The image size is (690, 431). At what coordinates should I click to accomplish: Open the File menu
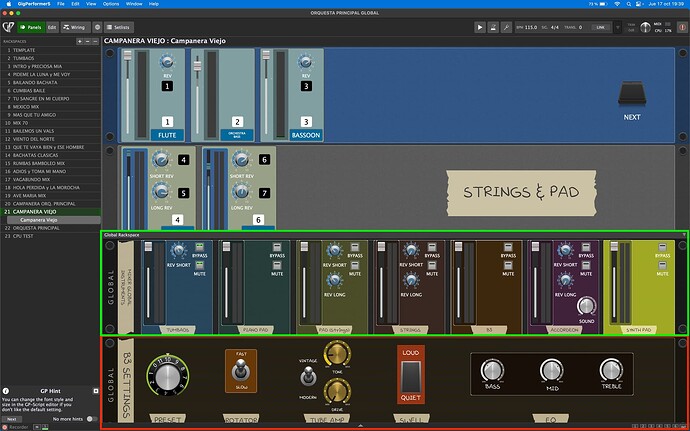(x=61, y=4)
